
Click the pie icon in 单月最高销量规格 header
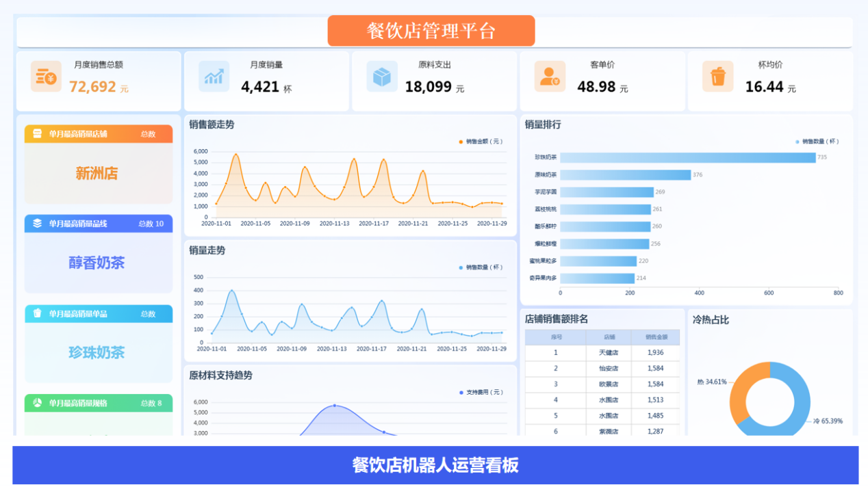pyautogui.click(x=38, y=403)
